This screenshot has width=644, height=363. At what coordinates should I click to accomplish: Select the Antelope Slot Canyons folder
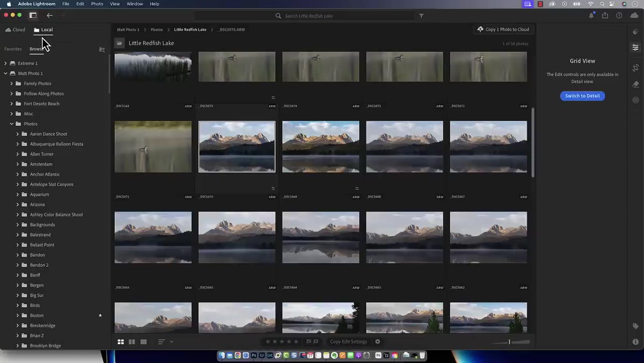point(52,184)
